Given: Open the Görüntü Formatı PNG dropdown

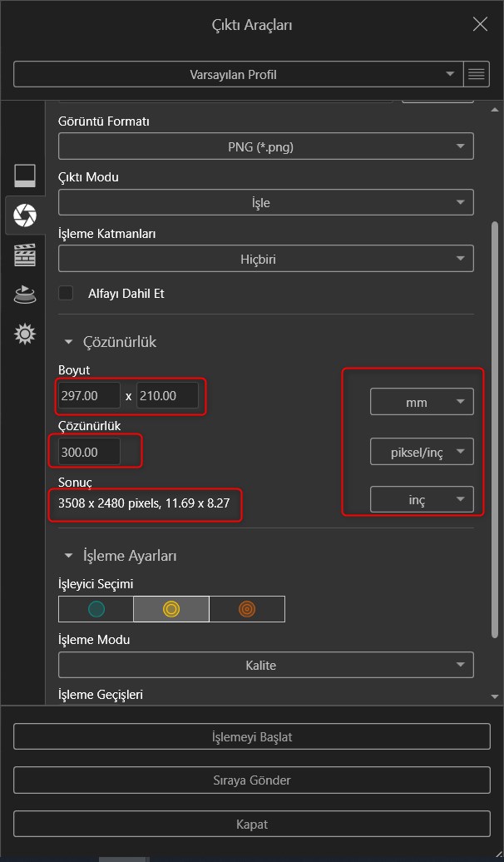Looking at the screenshot, I should [265, 146].
